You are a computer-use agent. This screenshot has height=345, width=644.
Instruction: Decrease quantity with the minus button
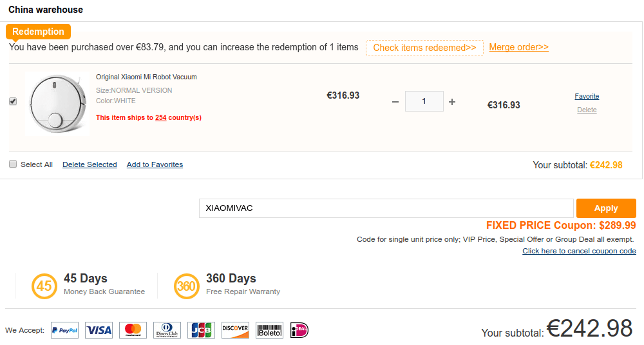coord(395,102)
